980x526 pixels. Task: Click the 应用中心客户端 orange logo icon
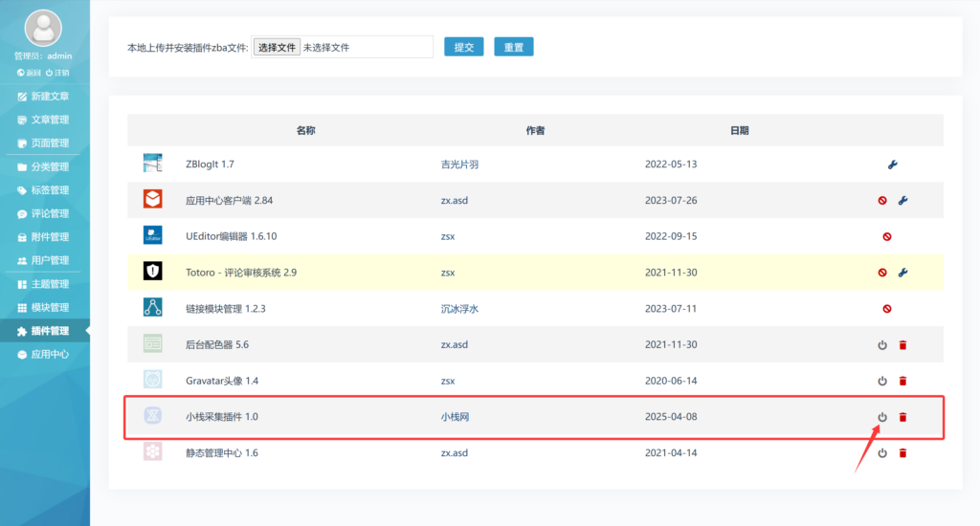[152, 199]
